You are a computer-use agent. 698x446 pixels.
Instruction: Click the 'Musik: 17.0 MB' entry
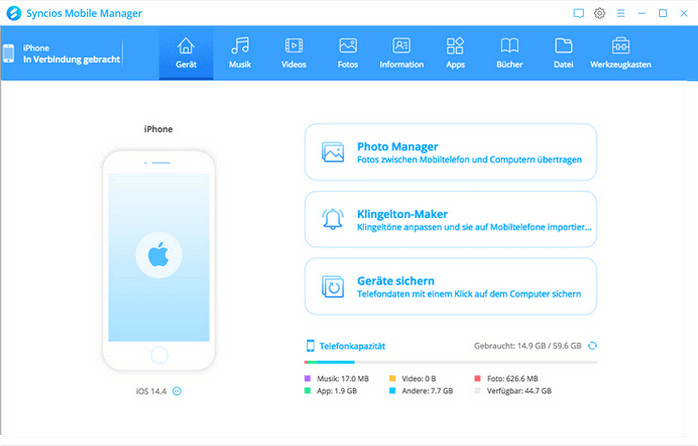[x=343, y=379]
